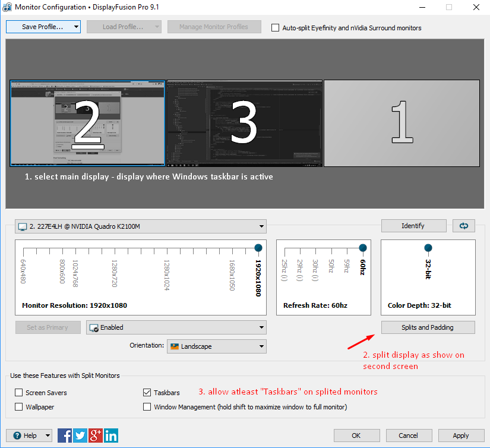The image size is (490, 448).
Task: Click the DisplayFusion app icon in title bar
Action: pyautogui.click(x=8, y=8)
